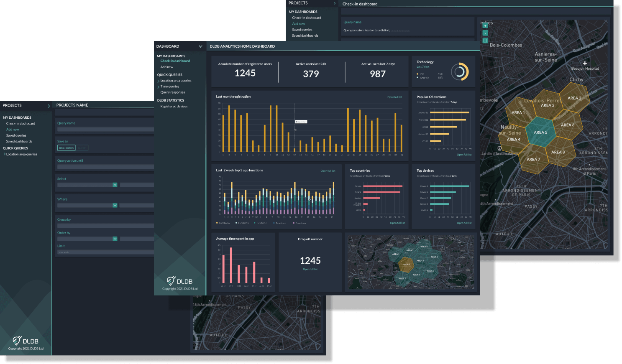Open the Order by dropdown arrow

click(x=115, y=239)
